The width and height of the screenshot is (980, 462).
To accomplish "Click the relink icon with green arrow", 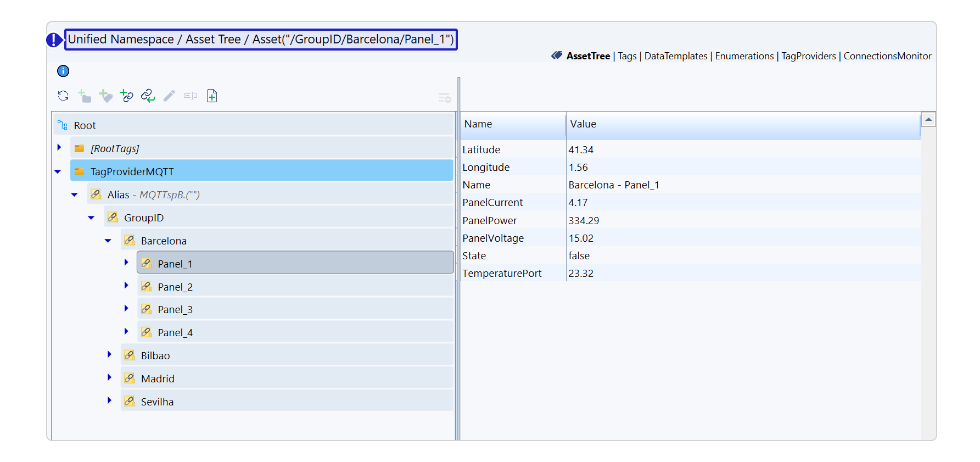I will (148, 96).
